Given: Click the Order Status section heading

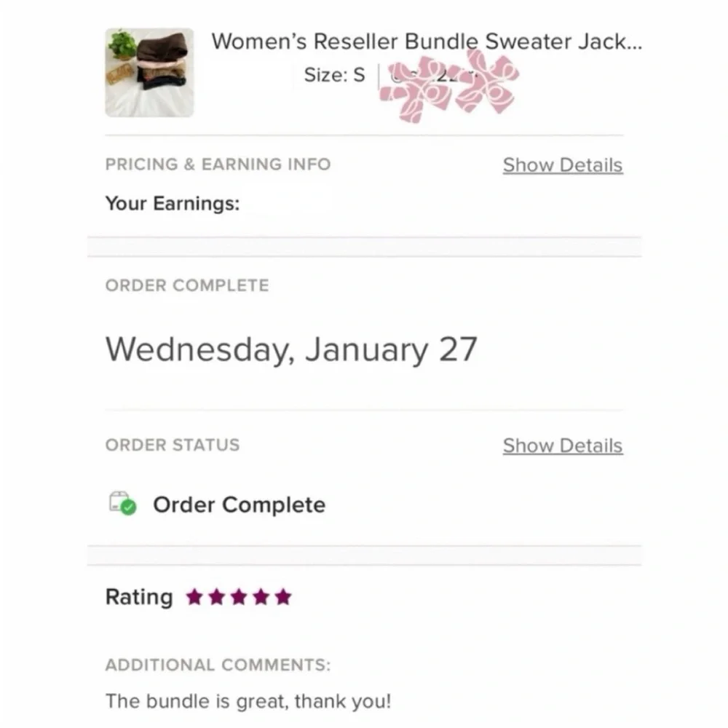Looking at the screenshot, I should (x=173, y=445).
